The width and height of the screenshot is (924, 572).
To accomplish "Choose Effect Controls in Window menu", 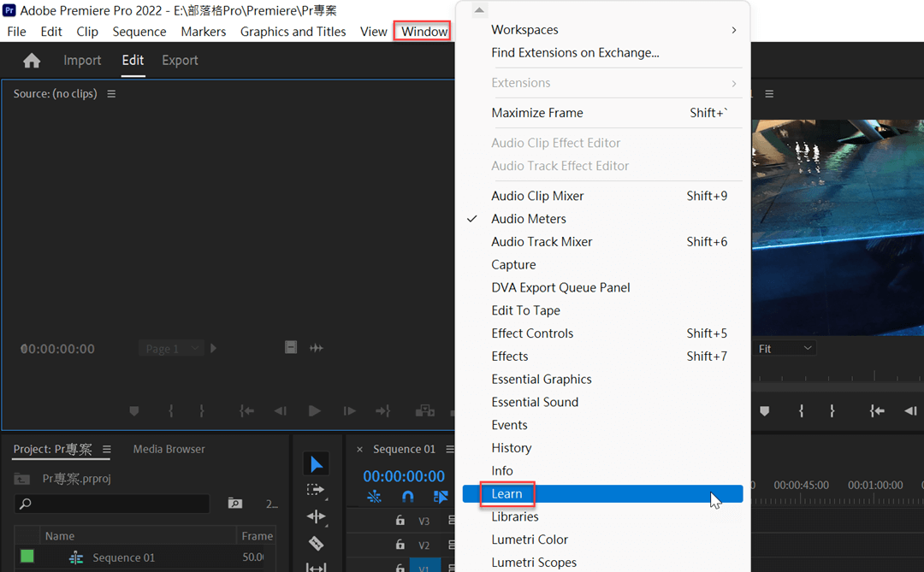I will 602,333.
